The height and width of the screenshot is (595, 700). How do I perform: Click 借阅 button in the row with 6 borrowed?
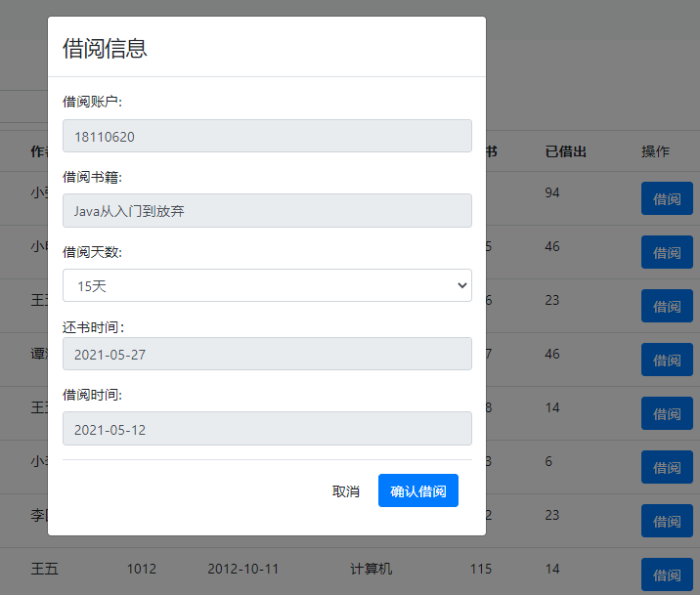pos(667,467)
